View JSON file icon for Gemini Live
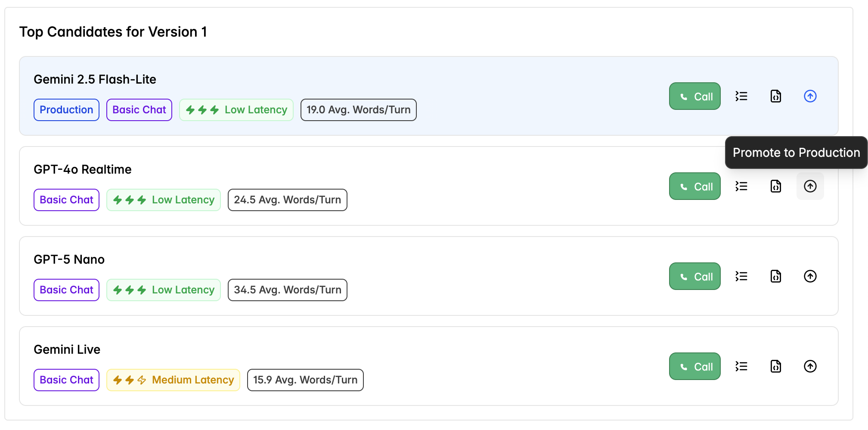This screenshot has height=430, width=868. (776, 366)
